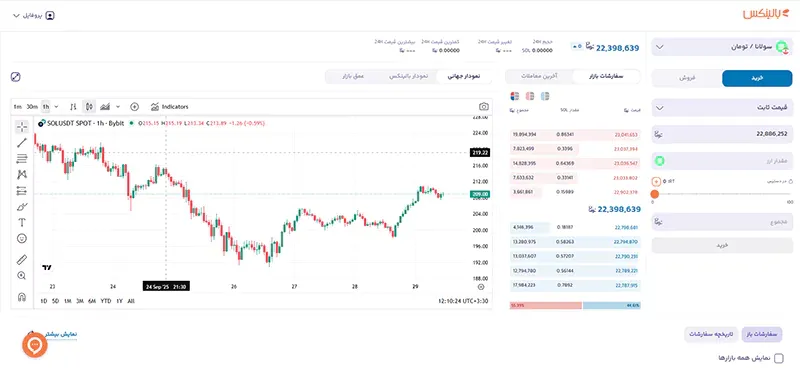Open chart time axis settings icon
This screenshot has height=379, width=800.
481,287
